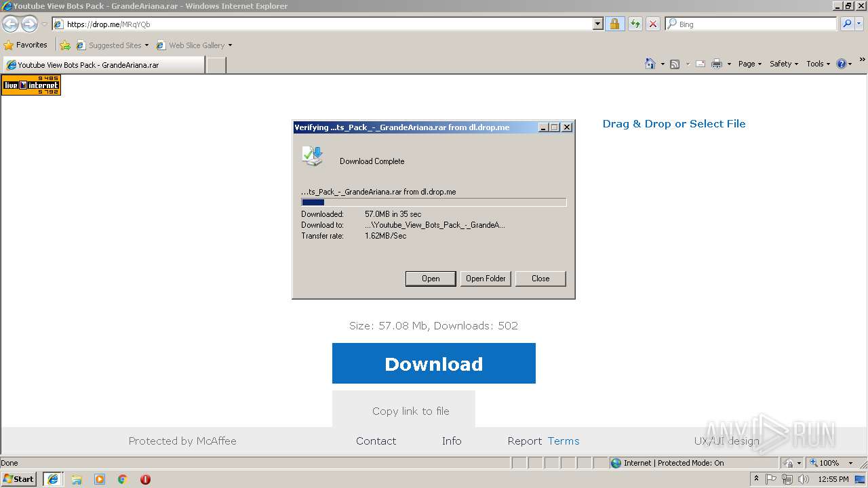Open the privacy/security status dropdown in the status bar
This screenshot has height=488, width=868.
pyautogui.click(x=791, y=463)
